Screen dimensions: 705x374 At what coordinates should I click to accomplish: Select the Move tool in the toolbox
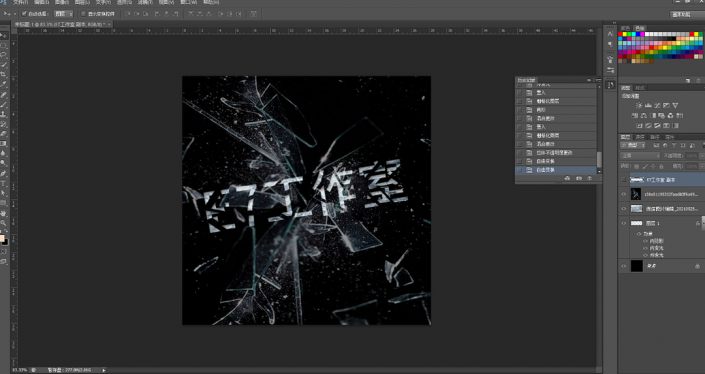(x=4, y=36)
